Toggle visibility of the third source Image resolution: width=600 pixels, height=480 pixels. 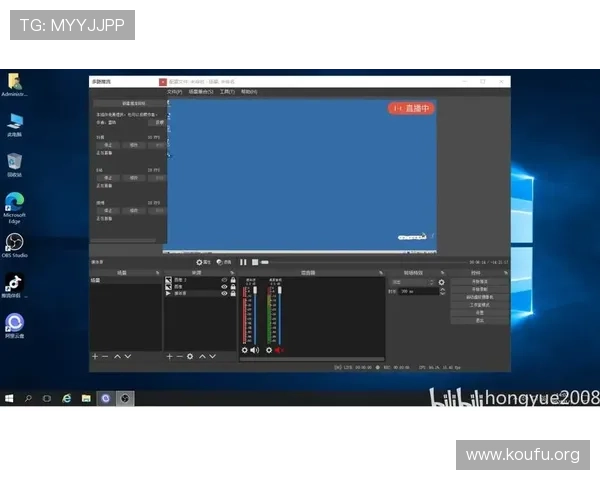click(224, 293)
